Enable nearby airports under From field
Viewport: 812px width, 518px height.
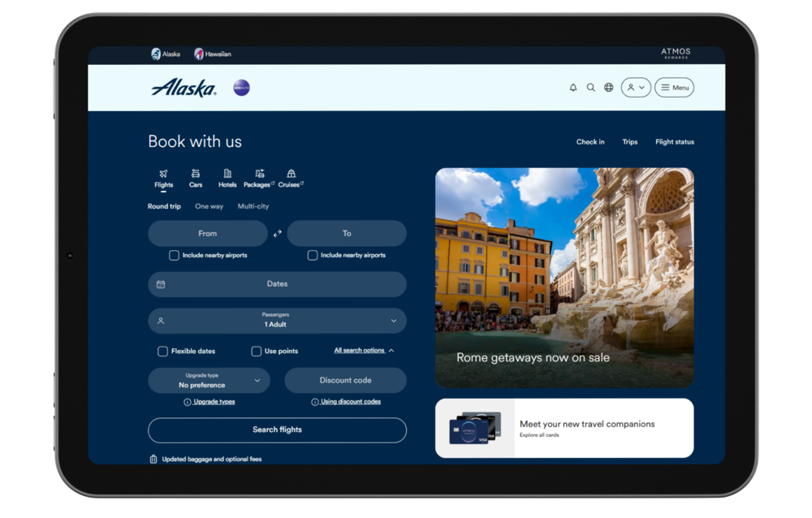point(174,255)
